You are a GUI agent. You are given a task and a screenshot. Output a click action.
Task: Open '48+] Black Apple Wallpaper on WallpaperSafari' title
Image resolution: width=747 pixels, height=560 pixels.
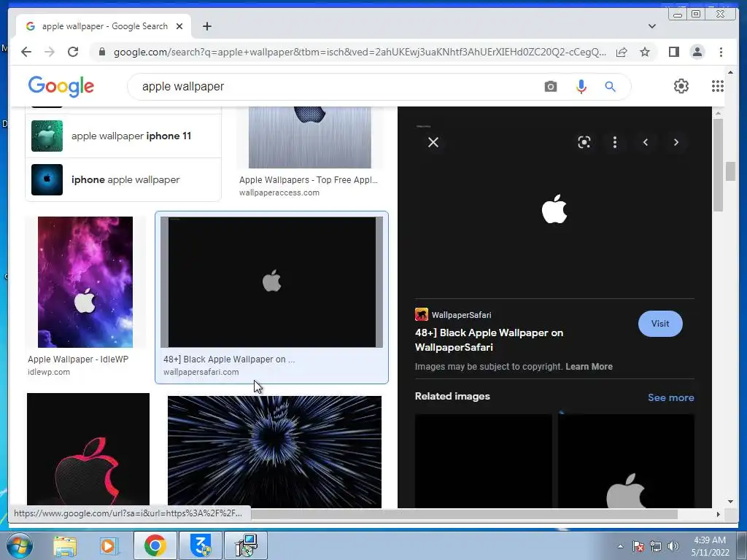coord(489,340)
